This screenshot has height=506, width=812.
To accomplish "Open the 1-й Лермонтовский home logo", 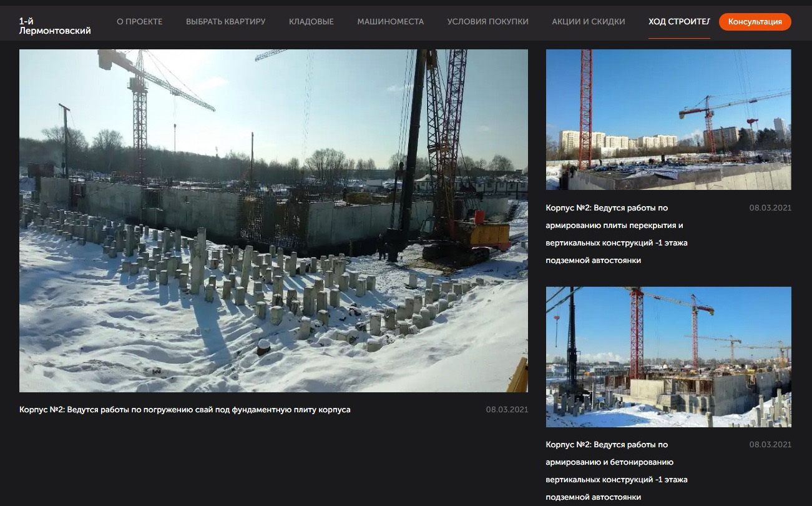I will [55, 26].
